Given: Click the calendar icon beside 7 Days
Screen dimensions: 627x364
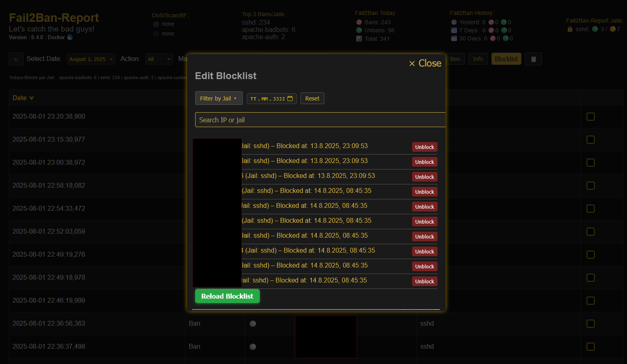Looking at the screenshot, I should (454, 30).
